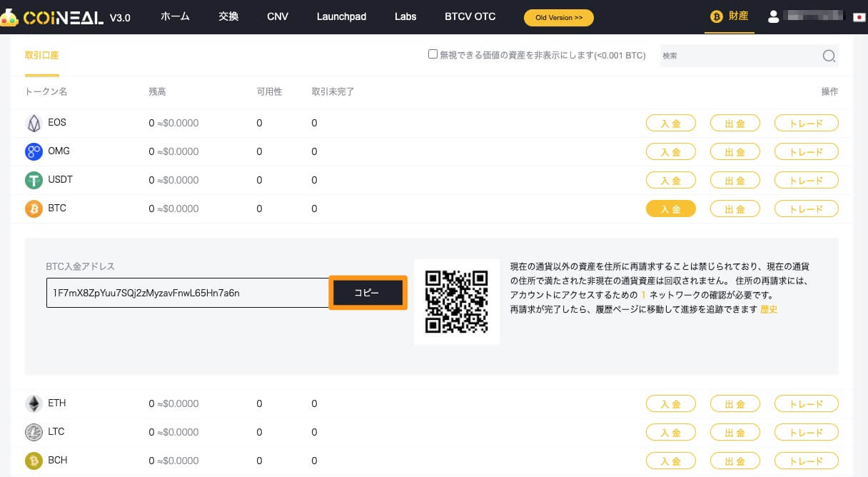The width and height of the screenshot is (868, 477).
Task: Click the LTC Litecoin icon
Action: 34,432
